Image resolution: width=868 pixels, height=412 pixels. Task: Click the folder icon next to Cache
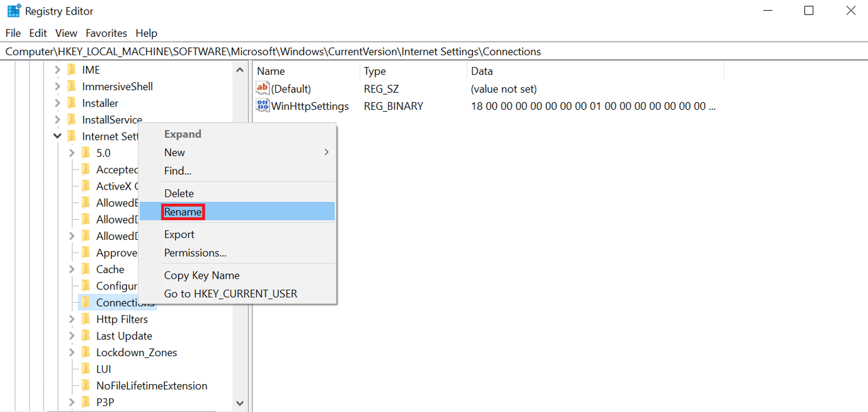click(x=87, y=269)
